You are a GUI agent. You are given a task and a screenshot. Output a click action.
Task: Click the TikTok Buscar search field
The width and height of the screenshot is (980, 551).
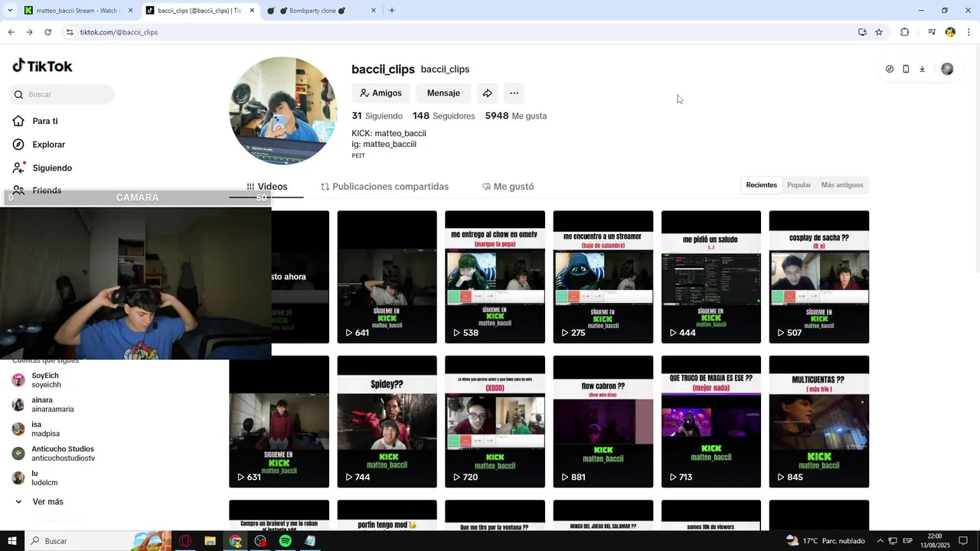tap(61, 95)
